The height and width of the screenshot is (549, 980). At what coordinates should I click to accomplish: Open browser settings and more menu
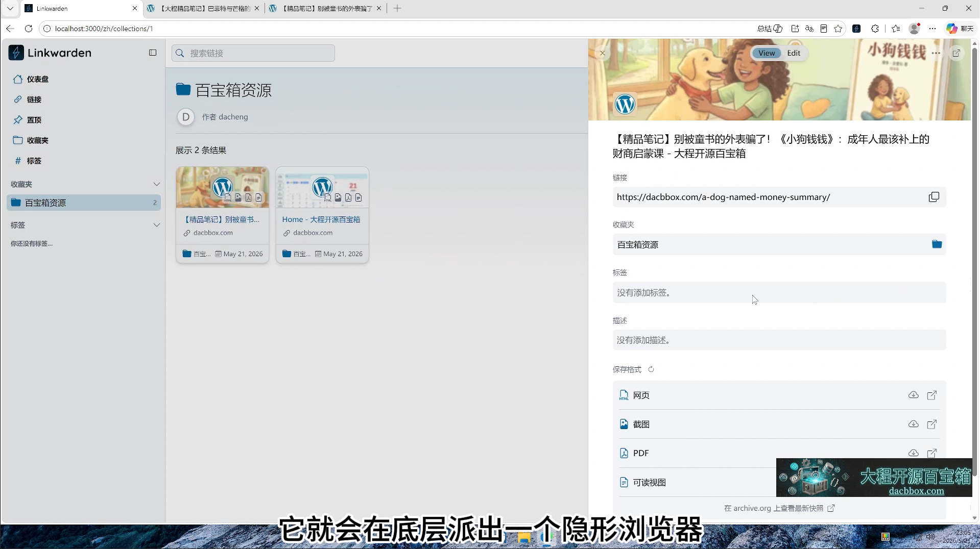click(x=933, y=29)
